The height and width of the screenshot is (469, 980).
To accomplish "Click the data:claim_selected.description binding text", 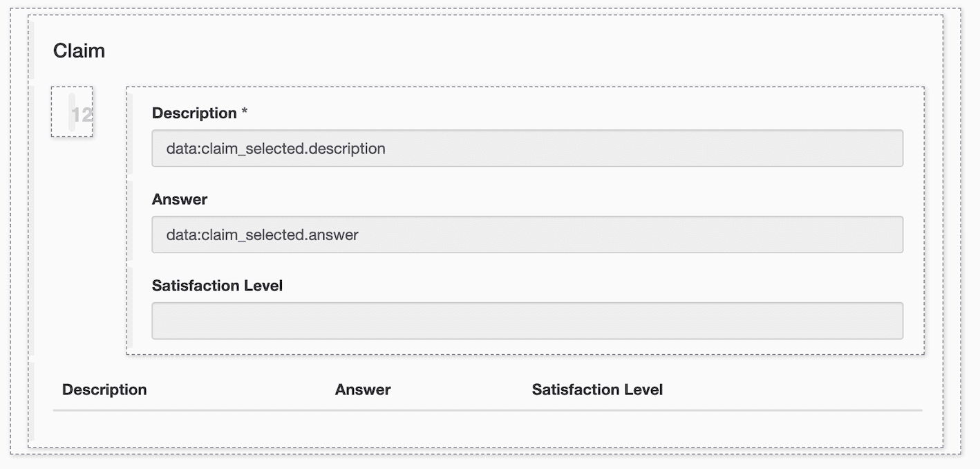I will click(274, 148).
